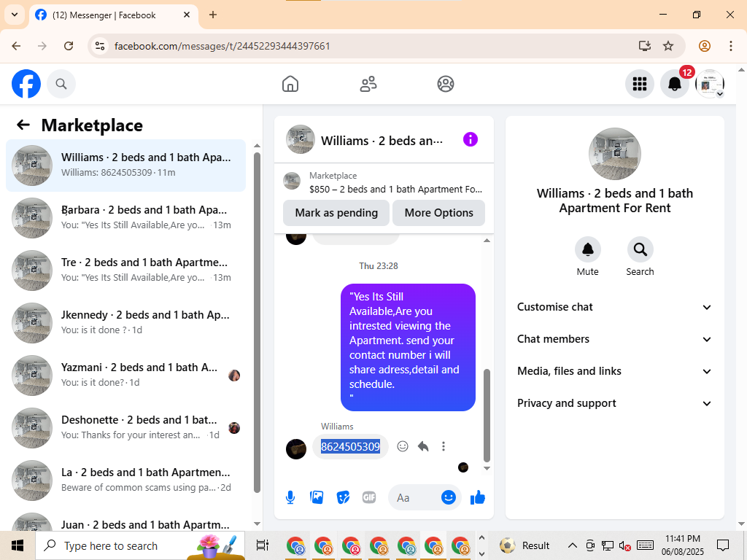
Task: Click the large listing photo in info panel
Action: (x=614, y=154)
